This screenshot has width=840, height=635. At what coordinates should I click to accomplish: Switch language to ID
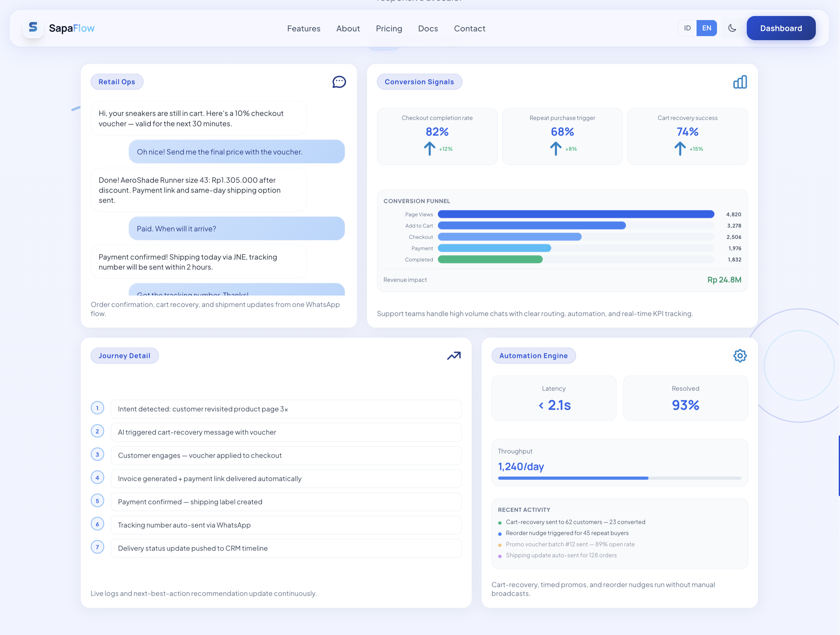[x=687, y=28]
